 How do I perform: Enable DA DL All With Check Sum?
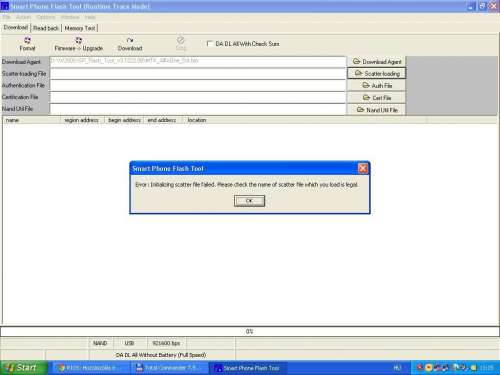(209, 44)
